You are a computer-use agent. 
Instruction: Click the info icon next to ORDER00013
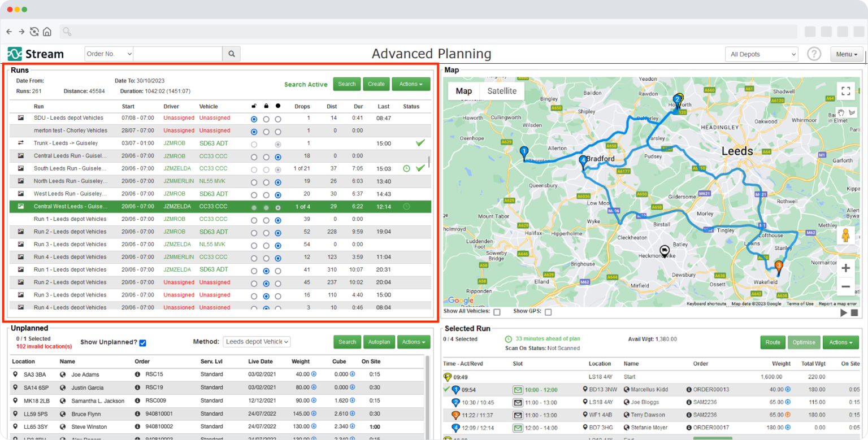click(689, 389)
